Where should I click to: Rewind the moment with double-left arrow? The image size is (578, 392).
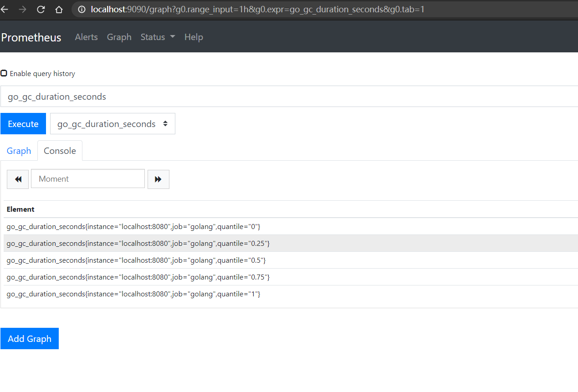(18, 179)
